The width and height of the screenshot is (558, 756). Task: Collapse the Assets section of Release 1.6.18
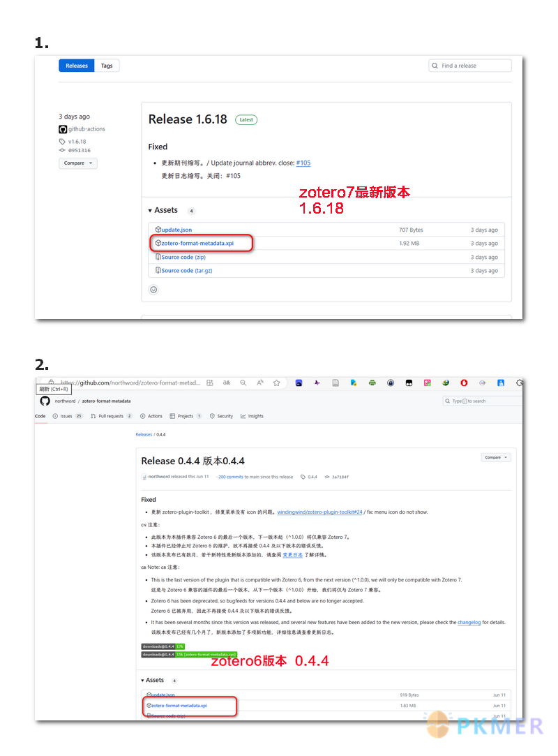pyautogui.click(x=163, y=210)
